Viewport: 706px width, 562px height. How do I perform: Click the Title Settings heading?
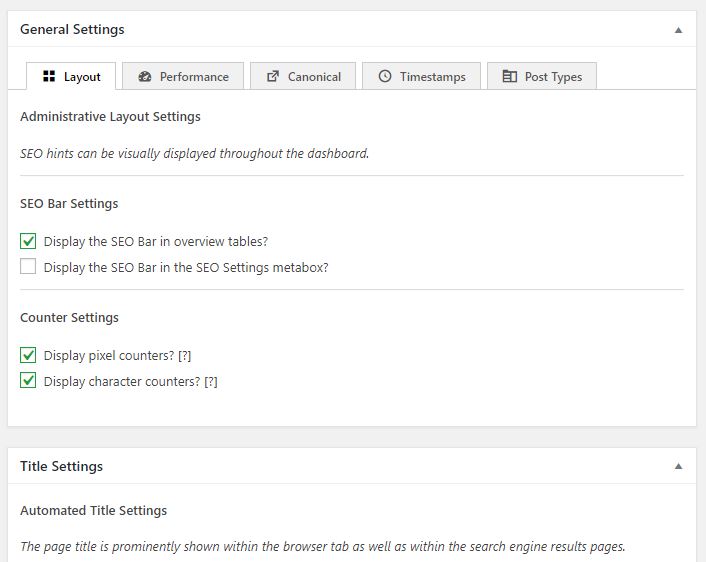point(61,466)
